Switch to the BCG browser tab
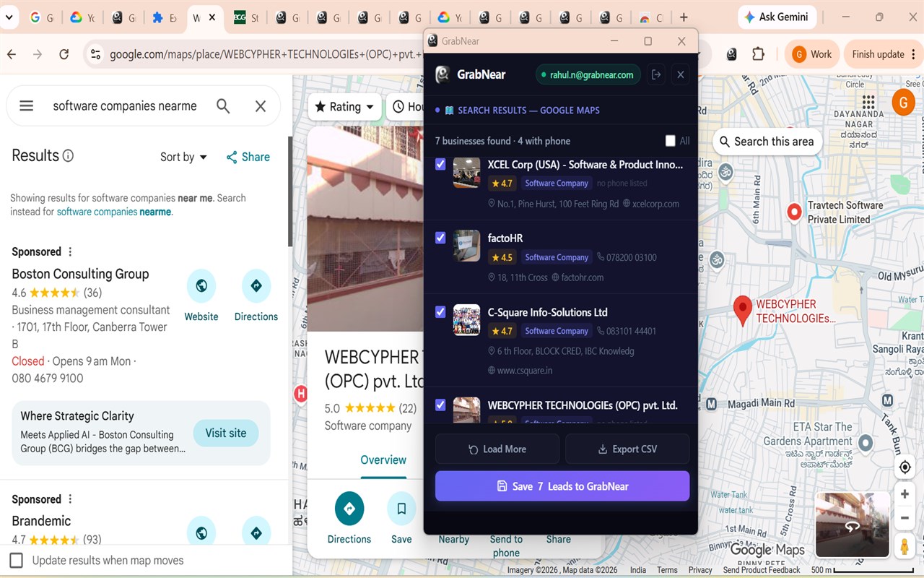Viewport: 924px width, 578px height. [245, 17]
